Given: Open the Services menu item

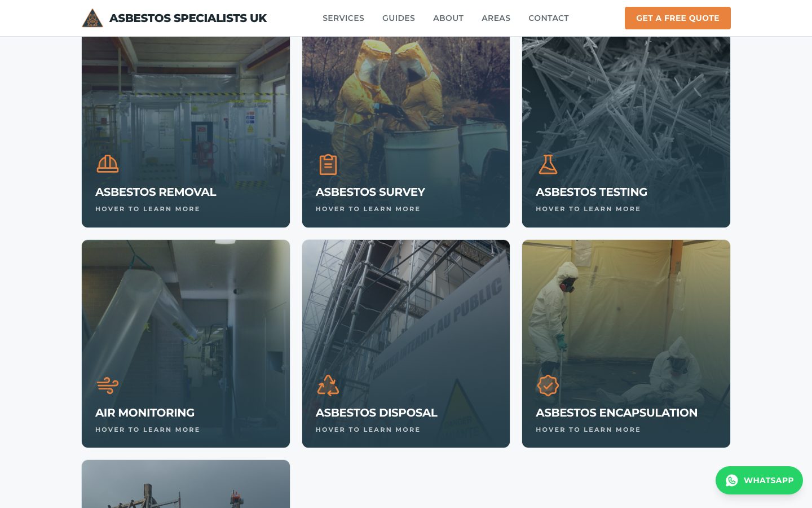Looking at the screenshot, I should (x=343, y=18).
